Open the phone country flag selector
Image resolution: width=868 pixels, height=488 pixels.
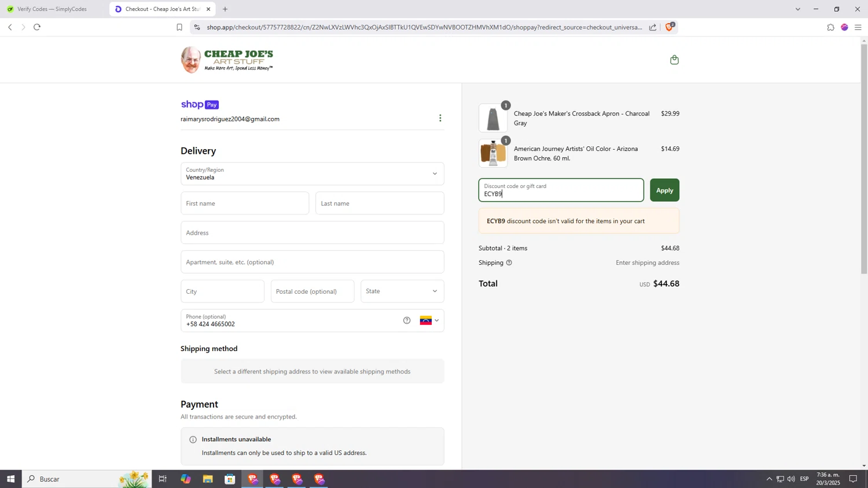click(x=429, y=320)
